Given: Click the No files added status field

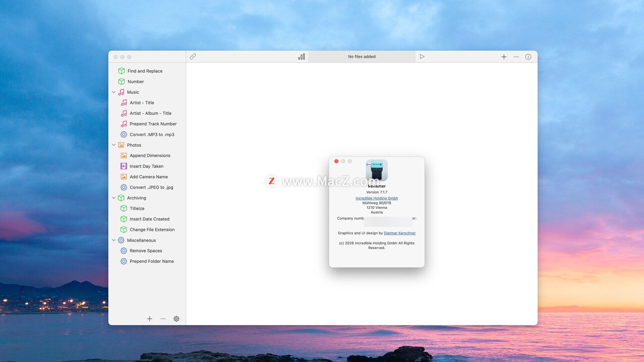Looking at the screenshot, I should click(362, 57).
